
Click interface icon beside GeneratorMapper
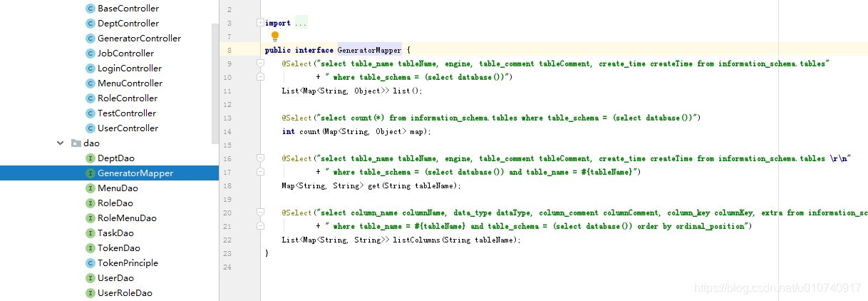point(90,173)
